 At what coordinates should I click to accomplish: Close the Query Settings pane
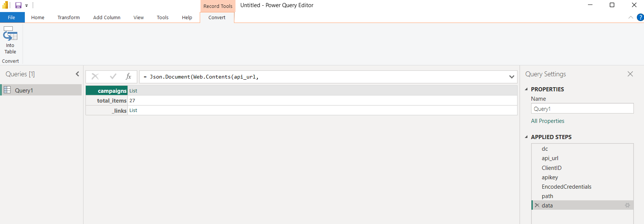click(x=630, y=74)
